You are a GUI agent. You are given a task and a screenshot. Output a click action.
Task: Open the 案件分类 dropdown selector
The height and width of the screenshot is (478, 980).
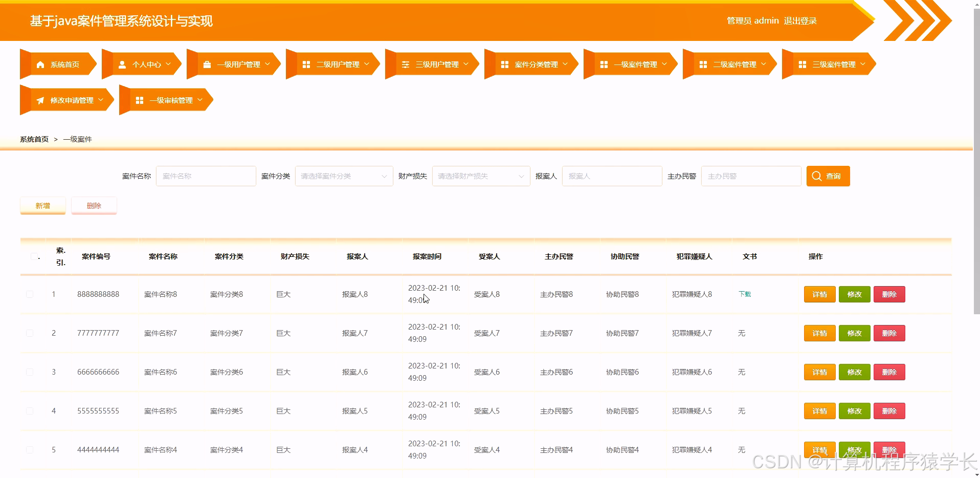(344, 176)
